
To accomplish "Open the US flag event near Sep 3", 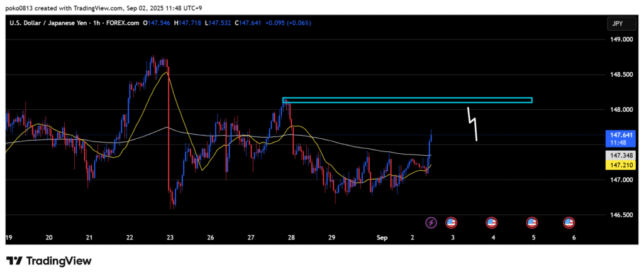I will tap(451, 222).
